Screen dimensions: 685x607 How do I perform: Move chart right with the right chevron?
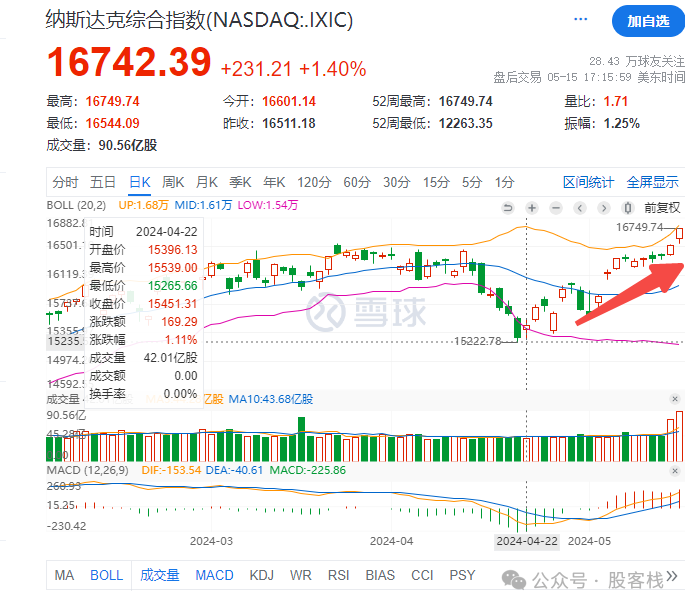click(x=604, y=208)
